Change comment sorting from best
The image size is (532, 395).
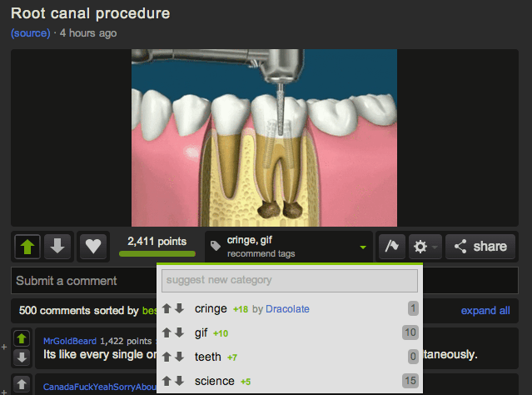149,311
